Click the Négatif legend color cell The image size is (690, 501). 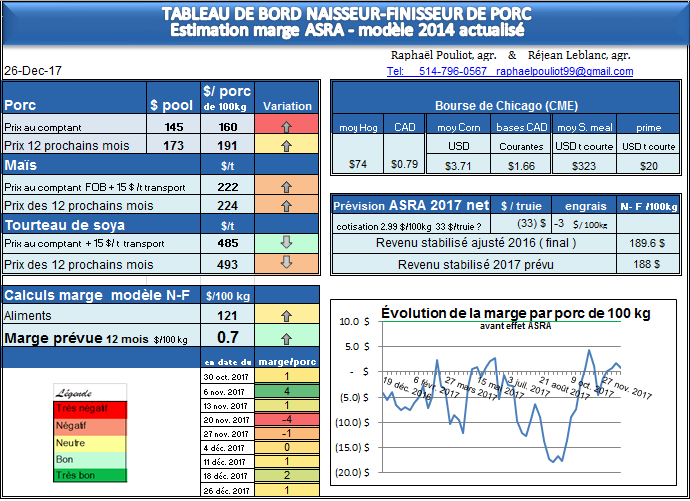(x=90, y=425)
